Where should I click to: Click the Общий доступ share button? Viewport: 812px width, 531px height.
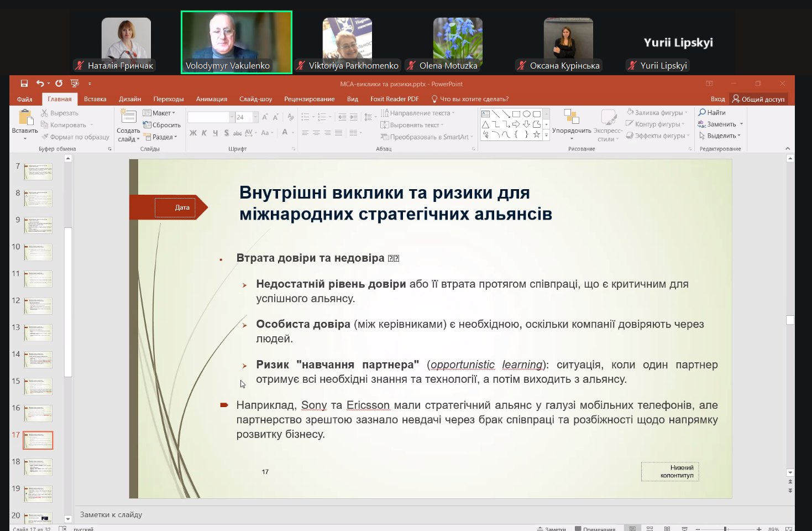point(758,99)
